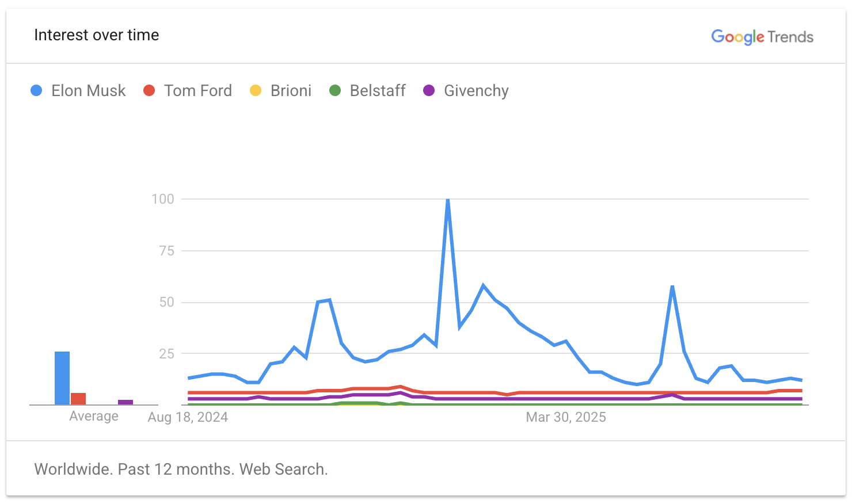This screenshot has height=504, width=852.
Task: Click the Aug 18, 2024 axis label
Action: coord(188,417)
